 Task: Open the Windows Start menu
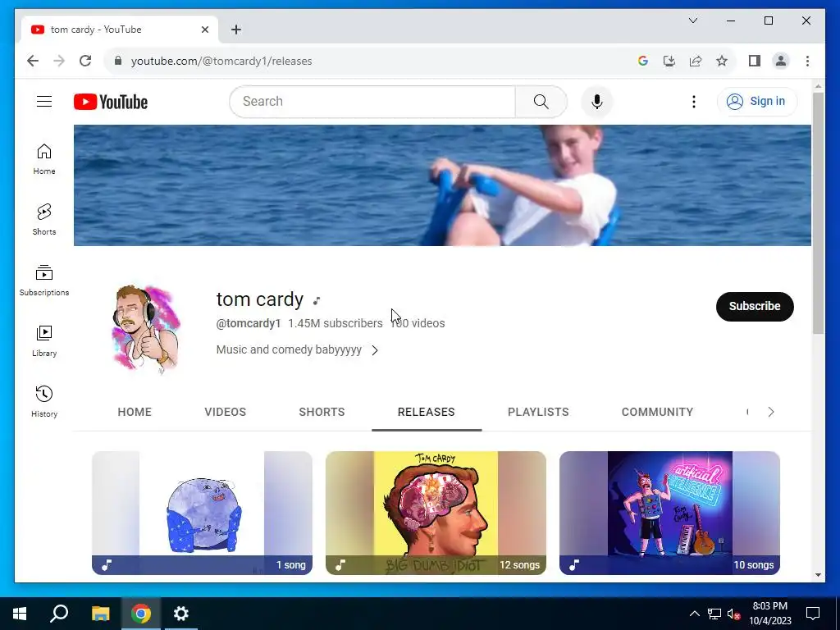(x=20, y=614)
